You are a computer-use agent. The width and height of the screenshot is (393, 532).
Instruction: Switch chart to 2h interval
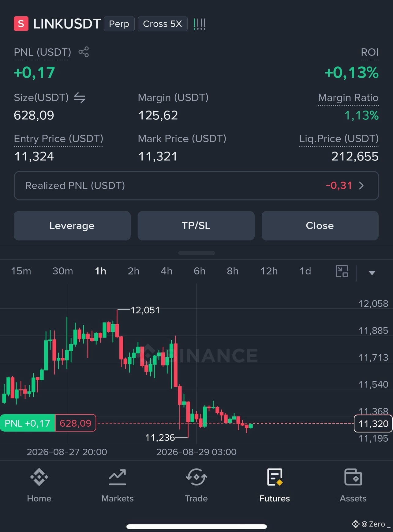(133, 271)
